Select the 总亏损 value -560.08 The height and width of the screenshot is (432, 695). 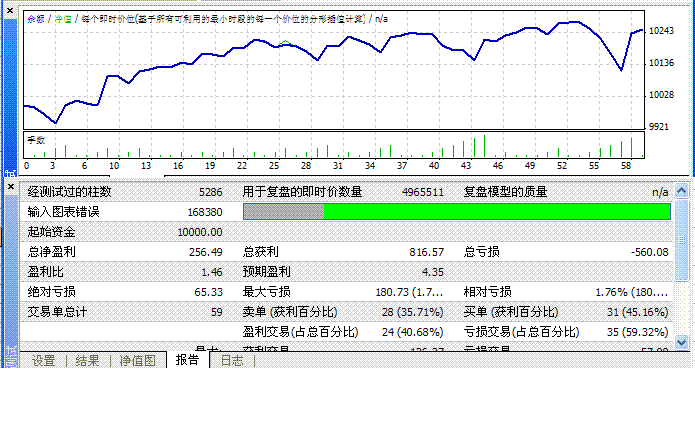click(x=649, y=252)
